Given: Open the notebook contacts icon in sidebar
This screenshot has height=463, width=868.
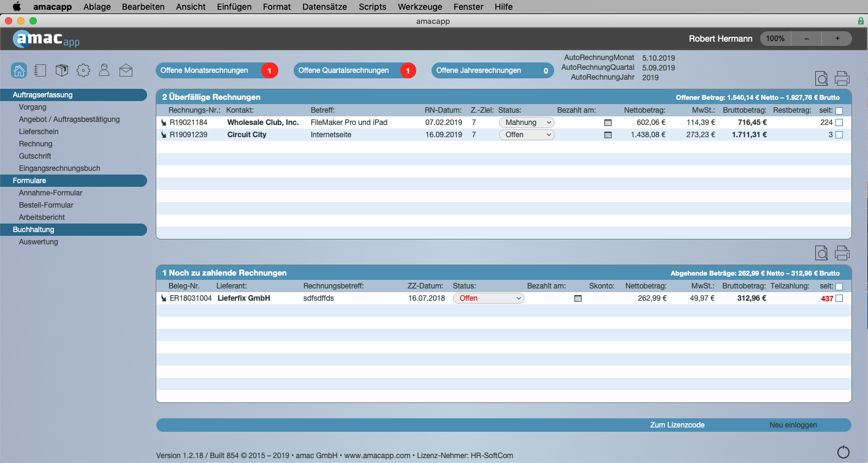Looking at the screenshot, I should click(x=40, y=70).
